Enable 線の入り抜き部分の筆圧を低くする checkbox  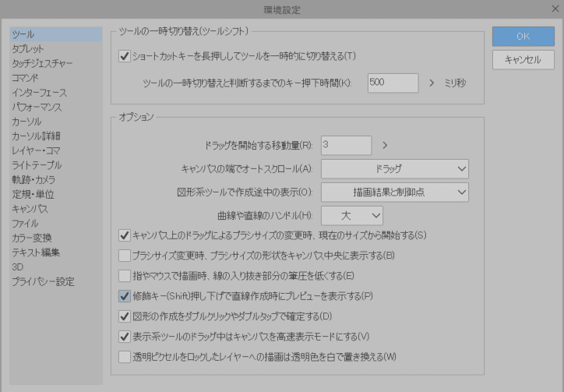point(125,276)
